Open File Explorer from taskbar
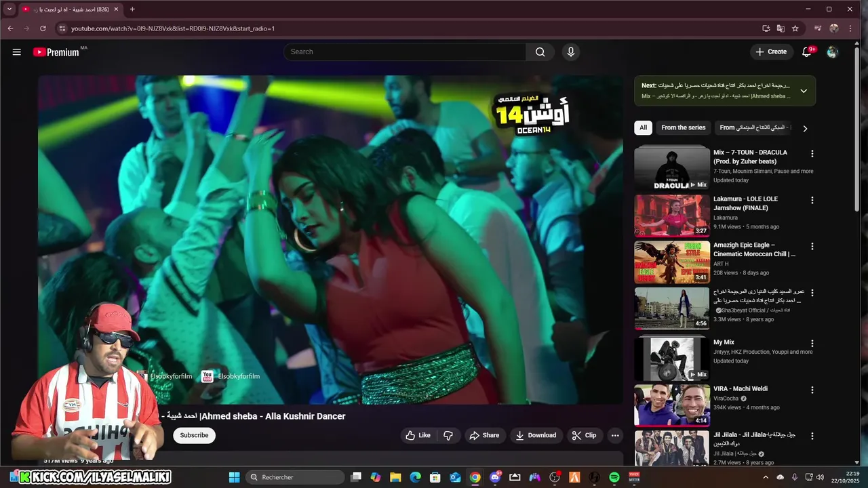 pos(395,477)
